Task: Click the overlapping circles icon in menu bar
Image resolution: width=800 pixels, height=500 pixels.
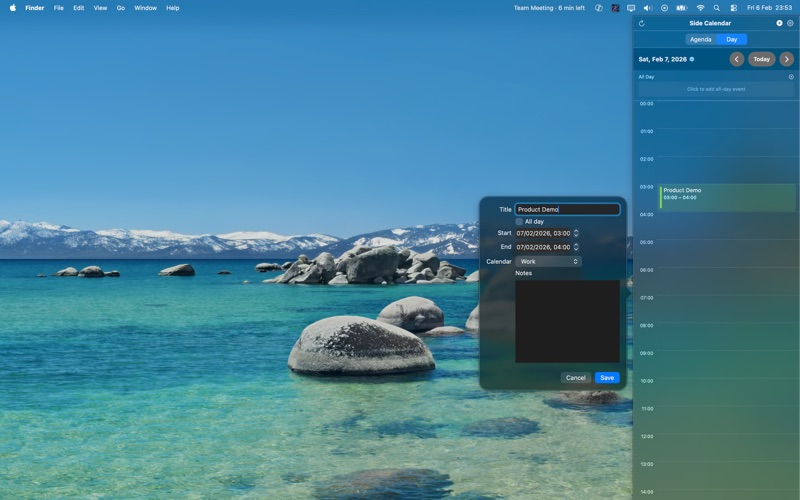Action: [599, 8]
